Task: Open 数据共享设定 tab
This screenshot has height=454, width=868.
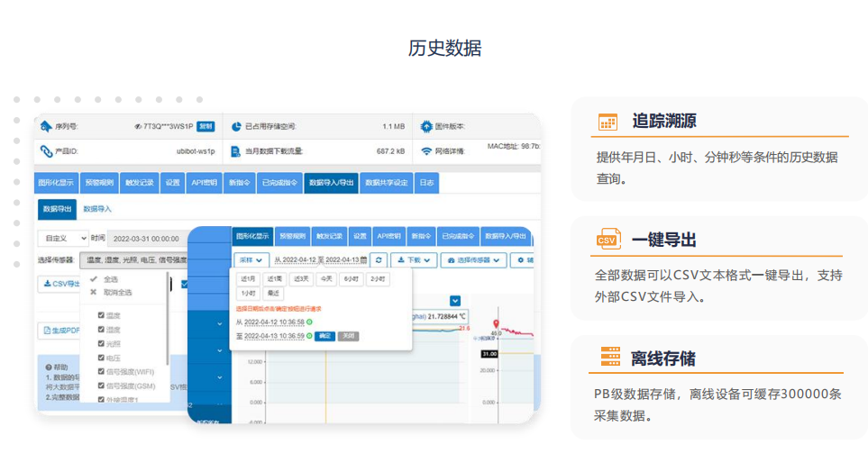Action: [387, 183]
